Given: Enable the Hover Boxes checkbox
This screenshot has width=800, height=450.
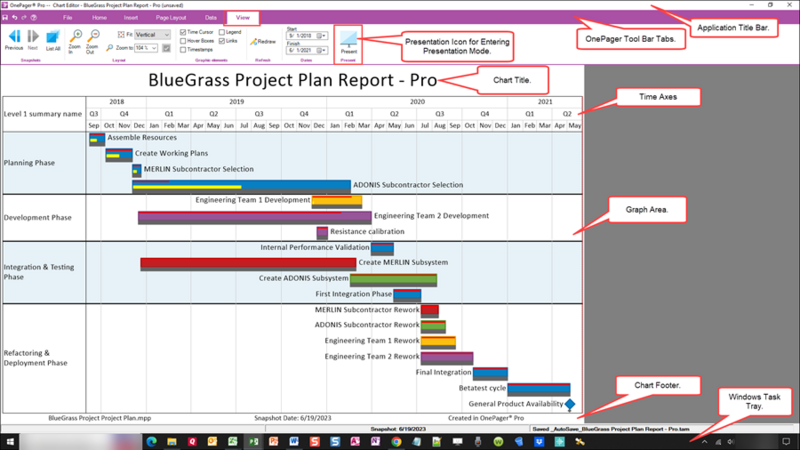Looking at the screenshot, I should point(183,41).
